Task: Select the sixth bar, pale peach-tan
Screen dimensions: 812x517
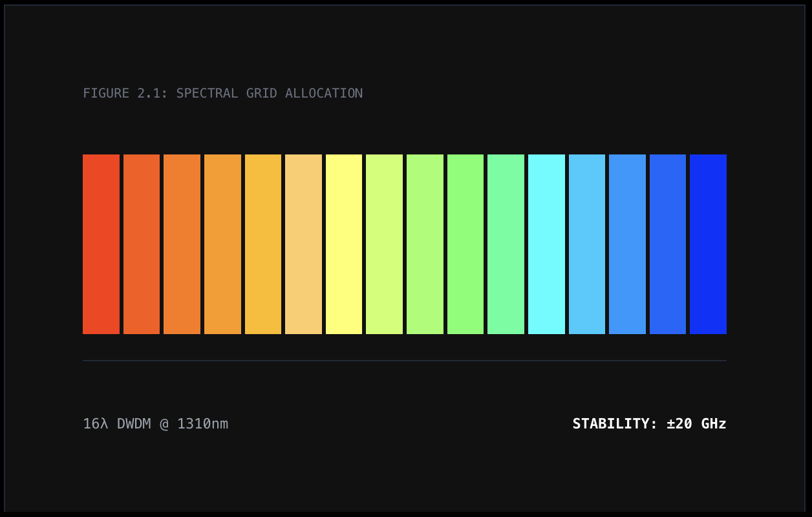Action: coord(303,244)
